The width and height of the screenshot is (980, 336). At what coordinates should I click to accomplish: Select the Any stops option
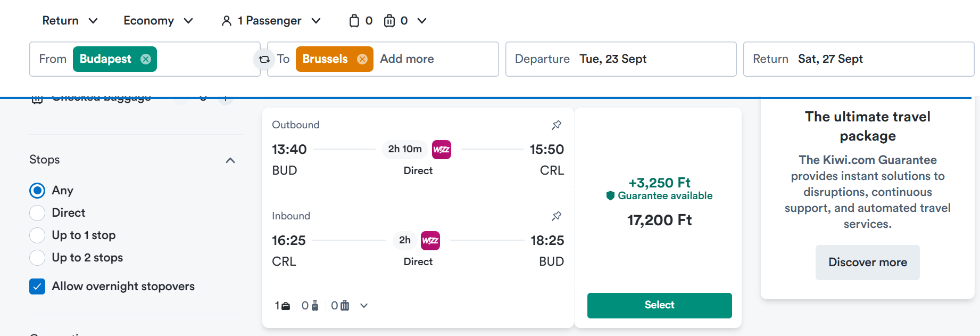tap(37, 191)
